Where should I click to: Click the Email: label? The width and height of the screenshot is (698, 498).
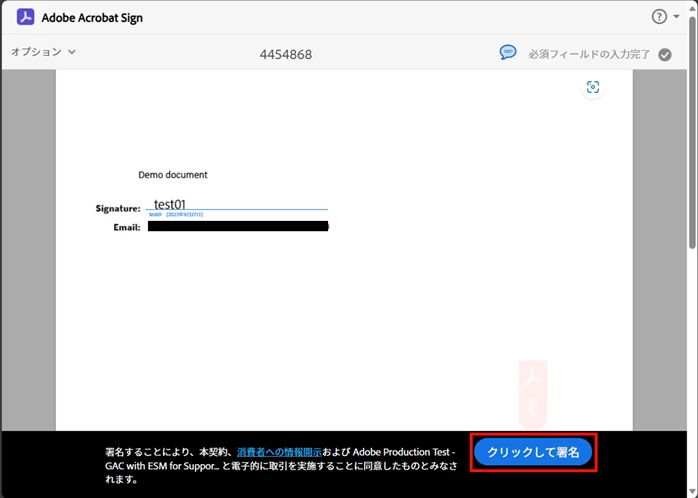(x=127, y=227)
